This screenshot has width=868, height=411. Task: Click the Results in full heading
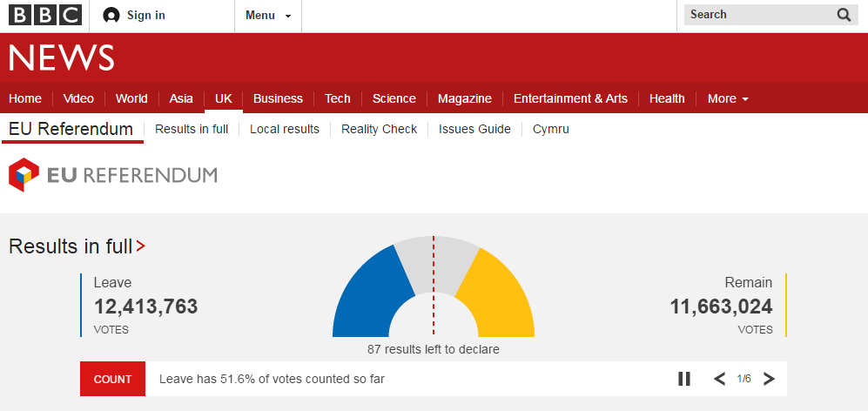[x=71, y=246]
